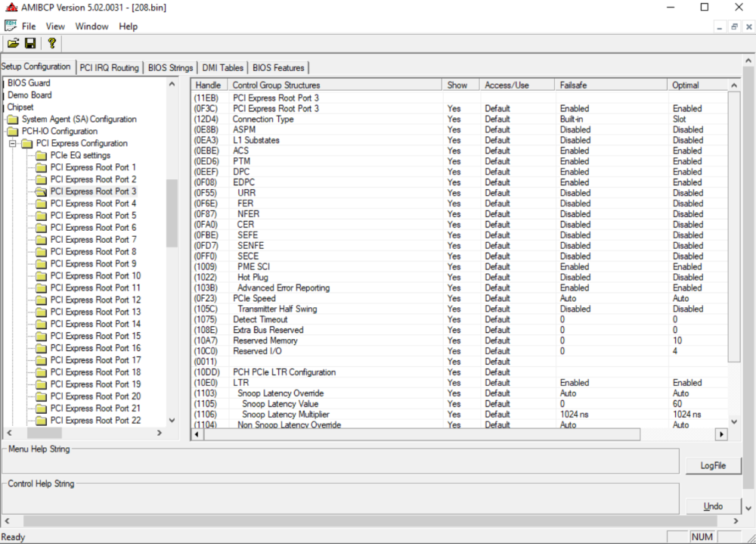
Task: Click the Failsafe column header
Action: (611, 85)
